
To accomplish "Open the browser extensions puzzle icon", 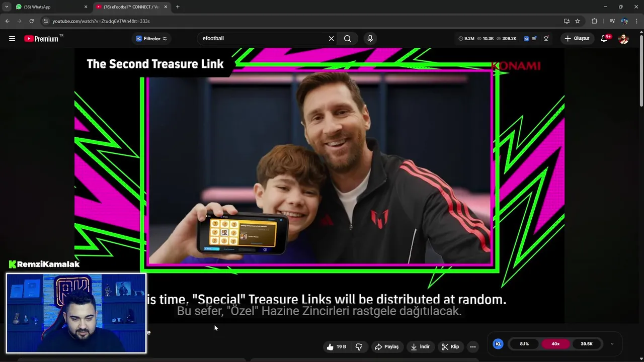I will [594, 21].
